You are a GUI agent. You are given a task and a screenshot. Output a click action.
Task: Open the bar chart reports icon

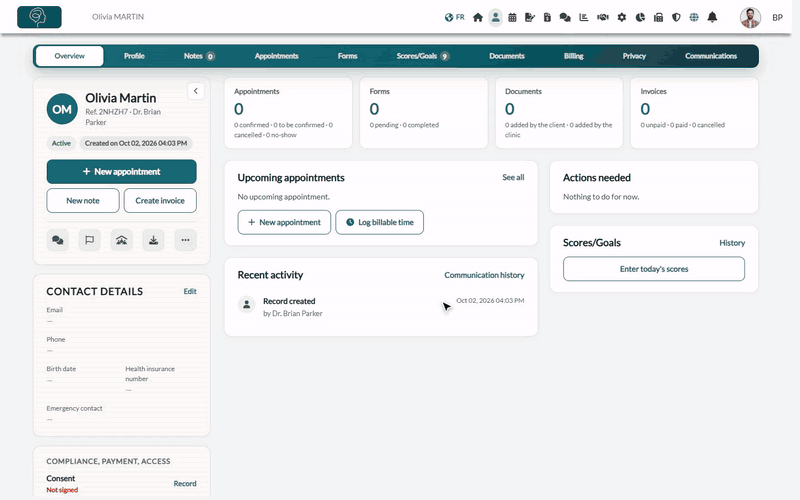(584, 17)
